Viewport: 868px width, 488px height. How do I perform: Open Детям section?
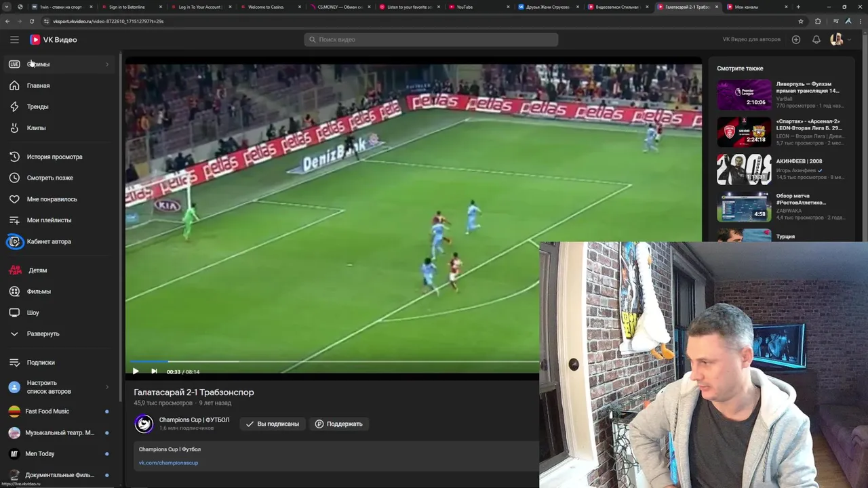point(59,270)
